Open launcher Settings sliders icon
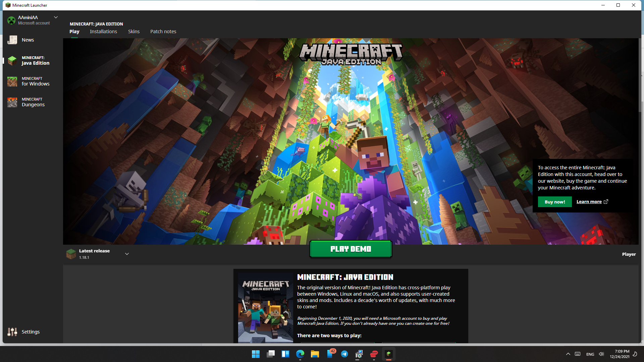644x362 pixels. pyautogui.click(x=12, y=332)
